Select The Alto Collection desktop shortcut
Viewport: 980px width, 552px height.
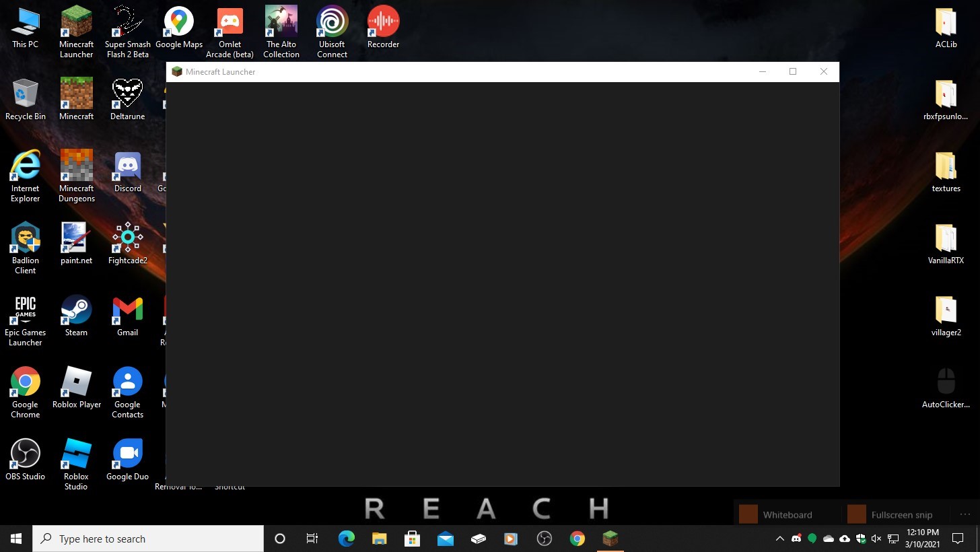click(x=281, y=32)
